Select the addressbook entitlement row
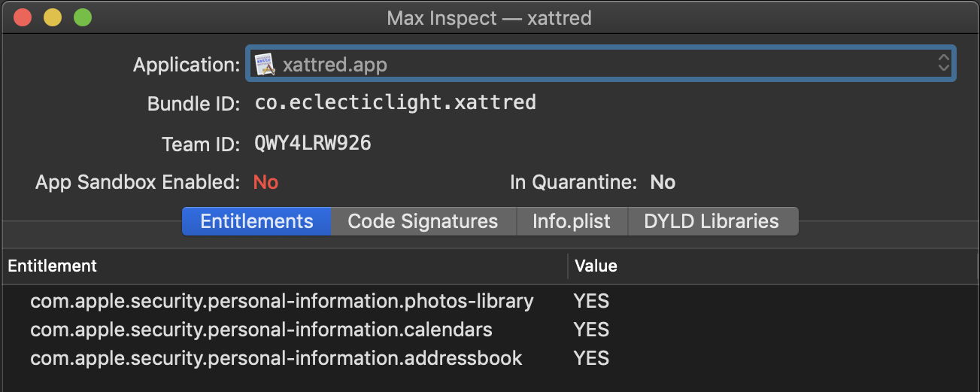The image size is (980, 392). [276, 357]
